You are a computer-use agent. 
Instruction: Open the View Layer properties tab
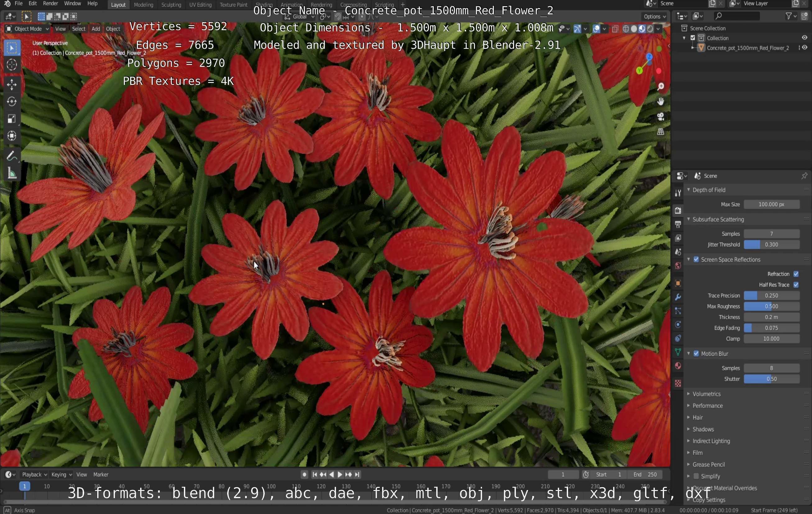pos(678,238)
